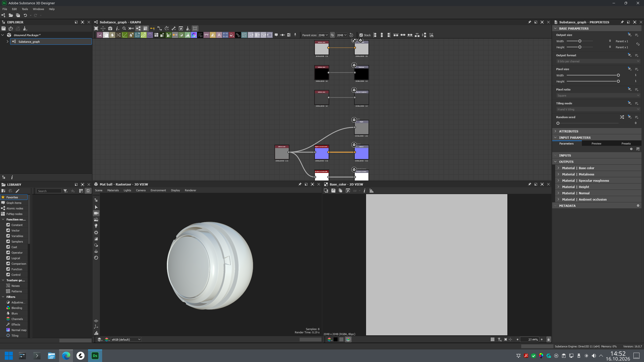Toggle the zoom lock icon in 2D view
The width and height of the screenshot is (644, 362).
point(549,339)
